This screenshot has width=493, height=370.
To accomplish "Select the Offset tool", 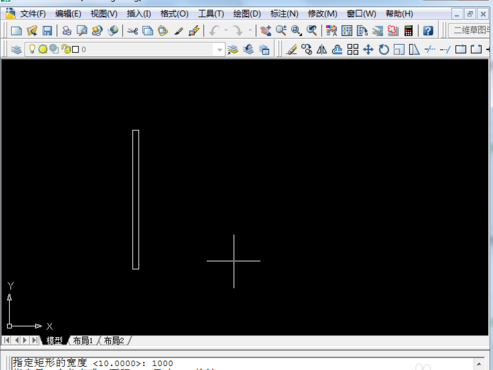I will pos(337,50).
